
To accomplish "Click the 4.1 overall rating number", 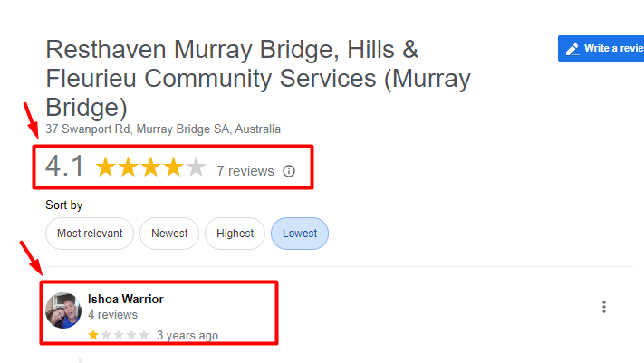I will coord(64,166).
